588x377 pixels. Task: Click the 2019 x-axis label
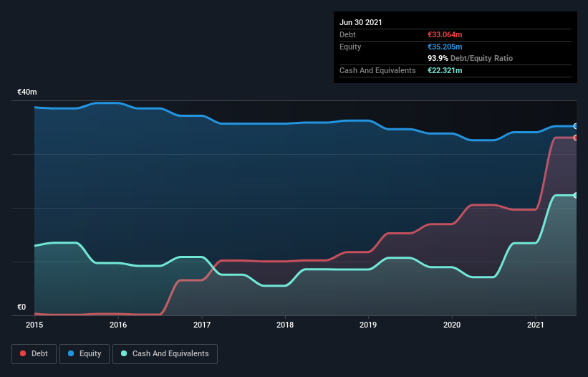pyautogui.click(x=368, y=325)
